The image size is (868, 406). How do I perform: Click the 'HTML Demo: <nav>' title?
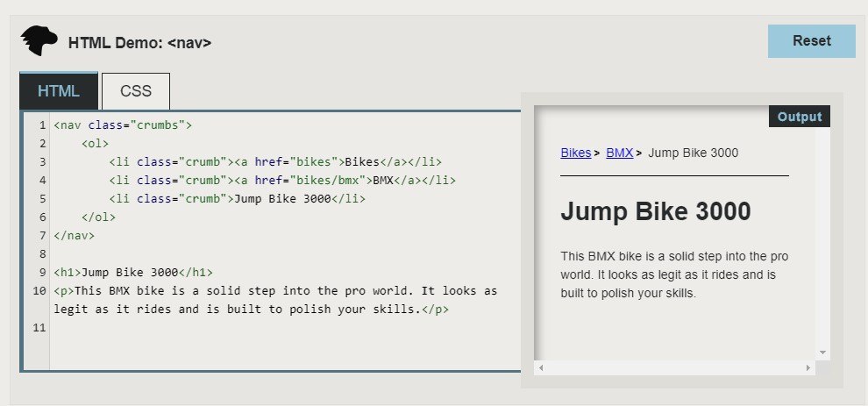tap(139, 43)
